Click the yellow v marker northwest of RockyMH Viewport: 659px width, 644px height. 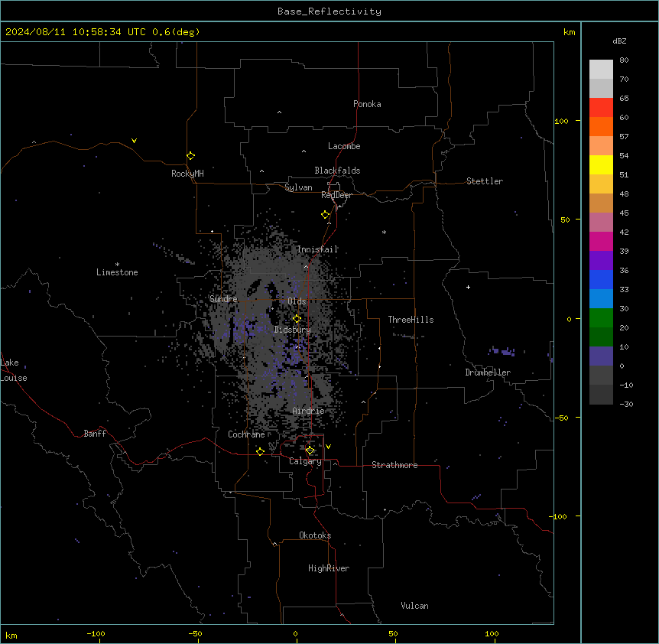[134, 141]
